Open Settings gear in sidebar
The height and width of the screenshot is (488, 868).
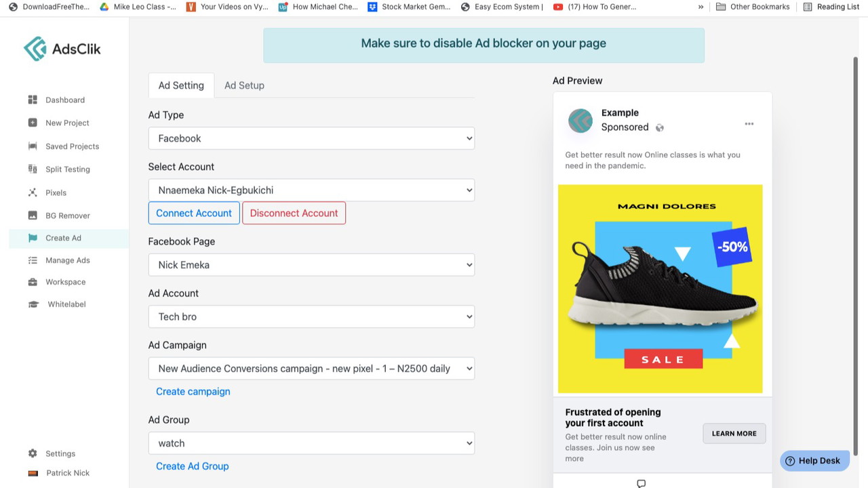33,453
